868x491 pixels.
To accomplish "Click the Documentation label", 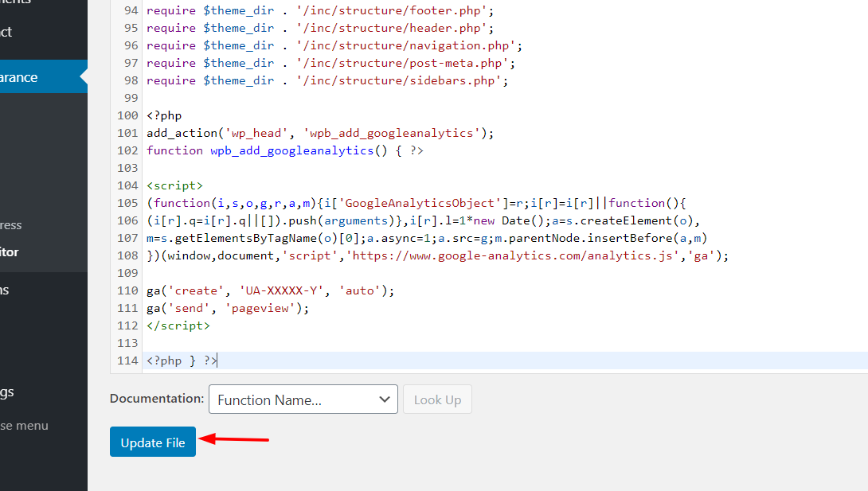I will tap(157, 399).
